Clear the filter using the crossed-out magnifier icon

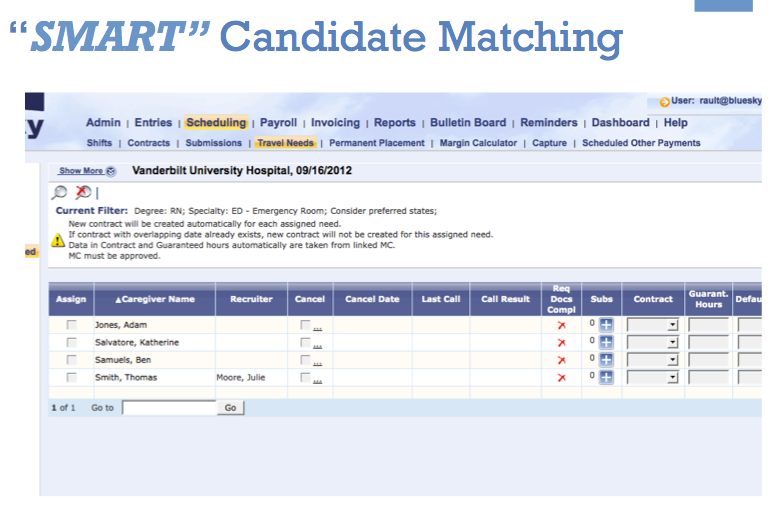pos(84,192)
